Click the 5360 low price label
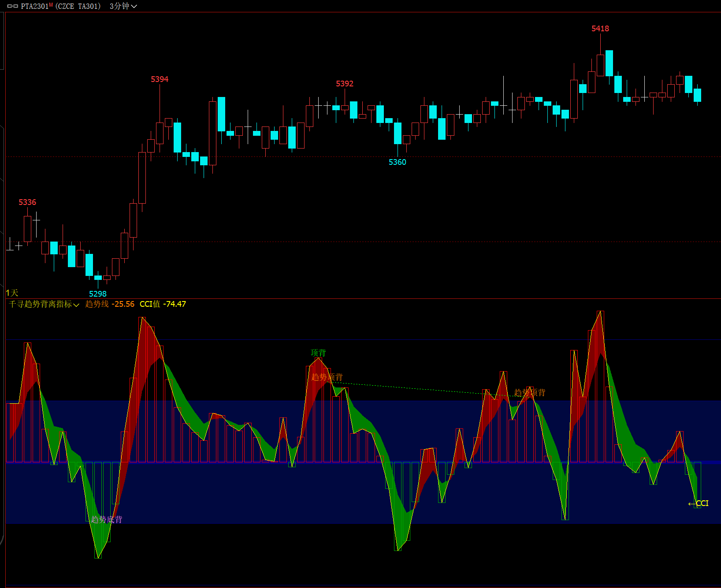The width and height of the screenshot is (721, 588). pos(398,162)
